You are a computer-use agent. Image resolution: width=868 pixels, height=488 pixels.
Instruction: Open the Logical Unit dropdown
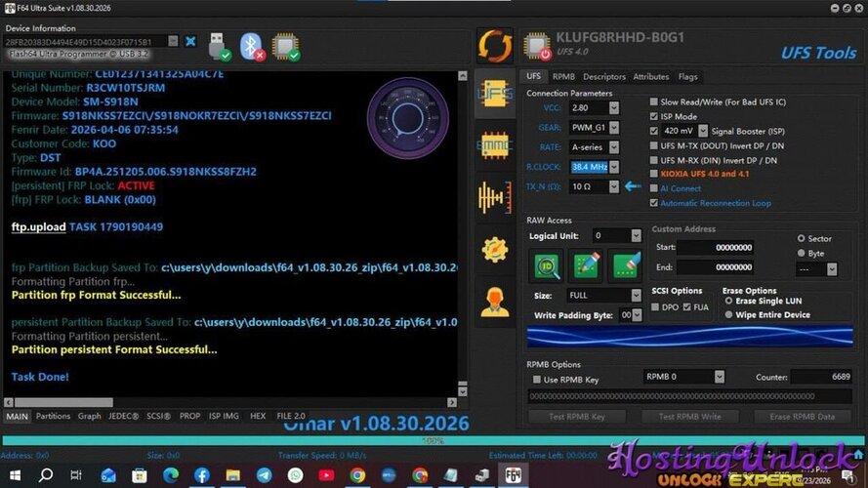[x=636, y=235]
